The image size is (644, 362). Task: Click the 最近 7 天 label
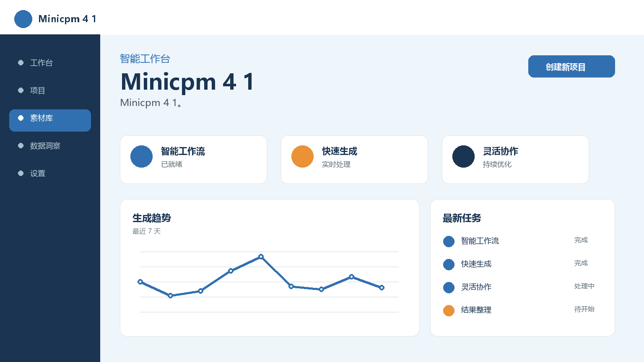tap(147, 231)
